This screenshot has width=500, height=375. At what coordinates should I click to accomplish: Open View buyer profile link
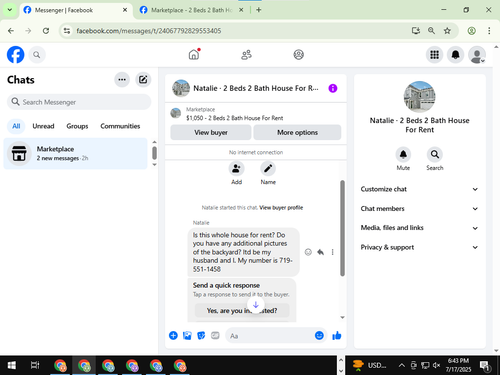[281, 208]
